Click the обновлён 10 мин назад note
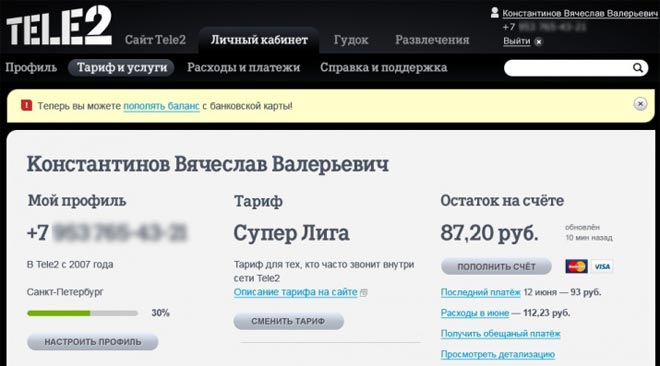 pyautogui.click(x=588, y=232)
